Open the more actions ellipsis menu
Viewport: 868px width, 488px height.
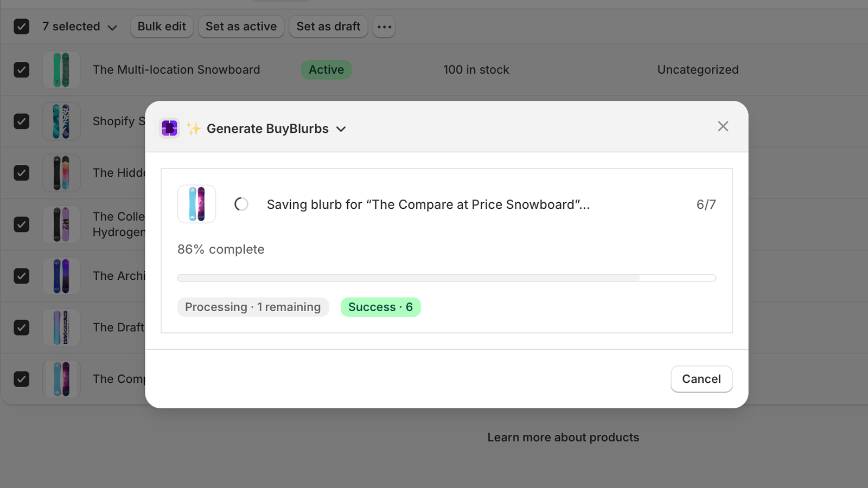point(384,27)
